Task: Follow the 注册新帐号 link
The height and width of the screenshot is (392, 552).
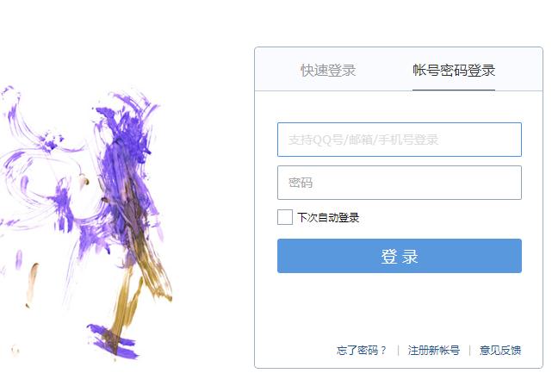Action: 434,350
